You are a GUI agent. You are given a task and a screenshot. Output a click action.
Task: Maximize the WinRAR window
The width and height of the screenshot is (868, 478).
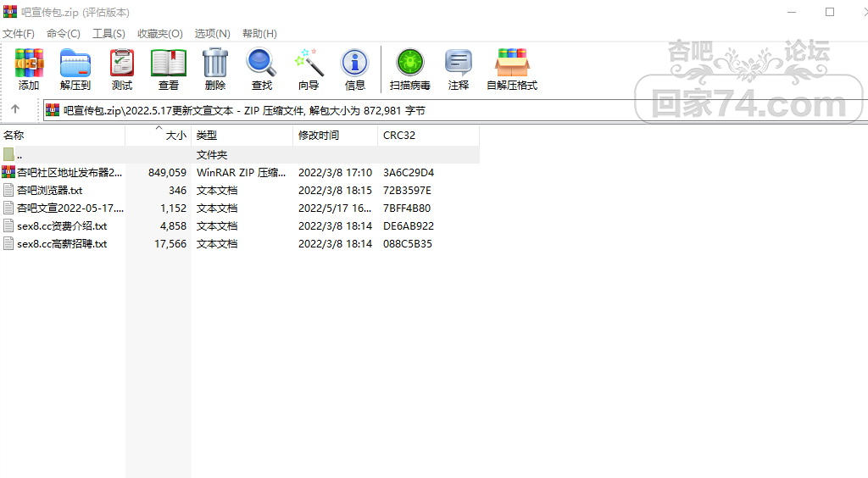point(830,12)
